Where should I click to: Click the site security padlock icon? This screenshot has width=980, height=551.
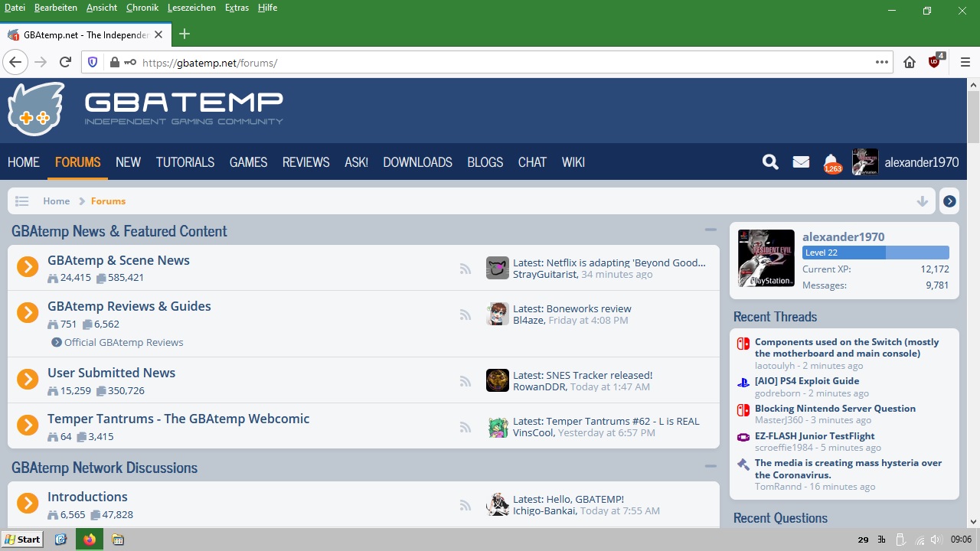[x=114, y=63]
